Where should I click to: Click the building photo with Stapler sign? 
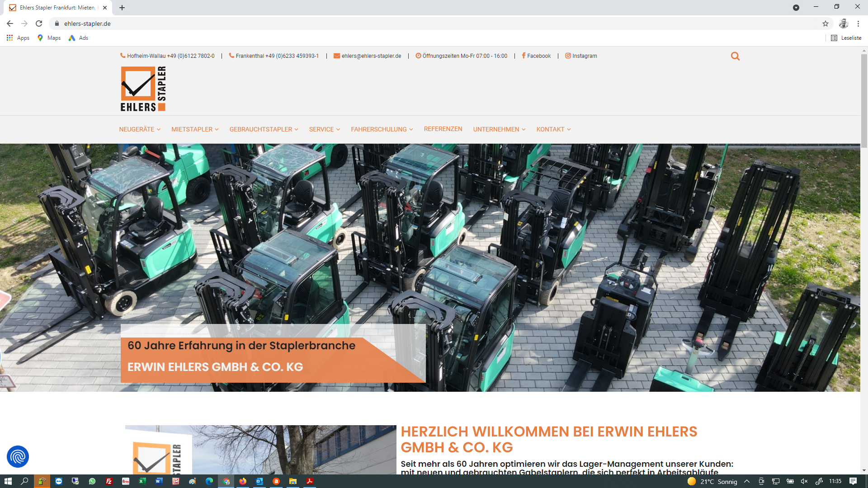pyautogui.click(x=261, y=450)
